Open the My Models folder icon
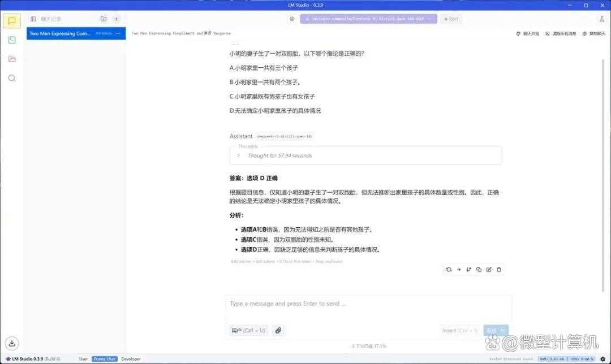The image size is (611, 364). [x=12, y=59]
